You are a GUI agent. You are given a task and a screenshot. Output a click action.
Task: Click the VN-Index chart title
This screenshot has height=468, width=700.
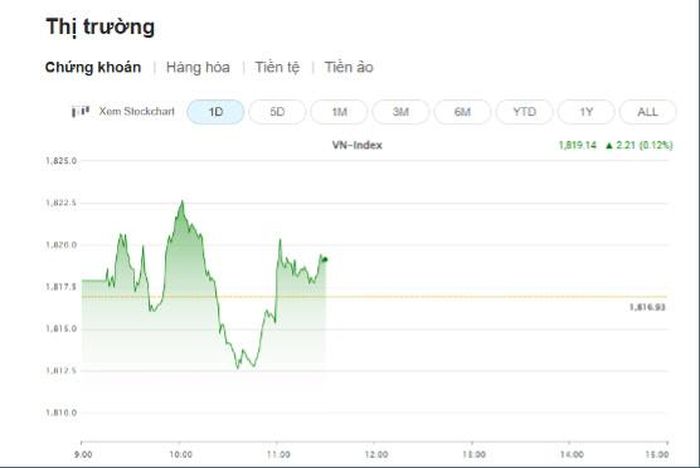coord(357,145)
